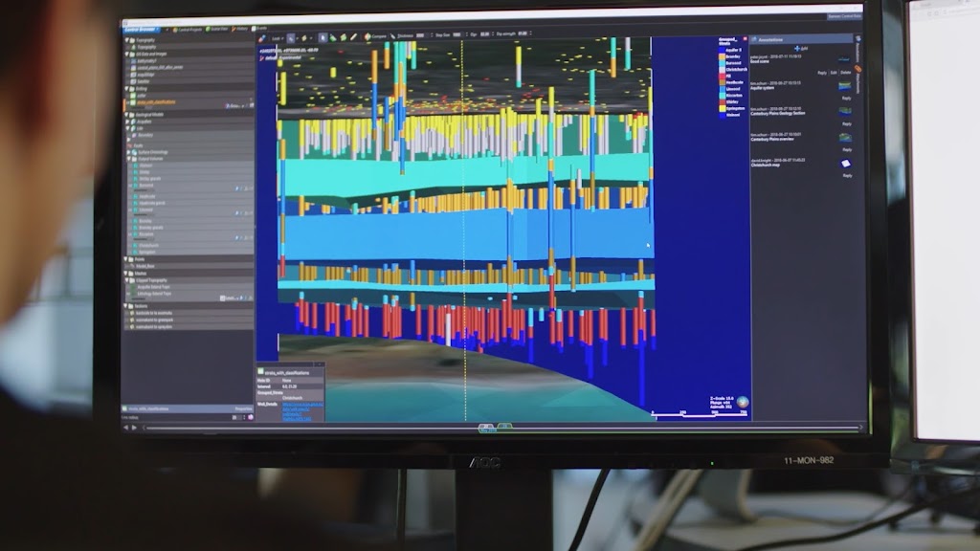Click the Compare button in scene toolbar
This screenshot has width=980, height=551.
tap(375, 37)
